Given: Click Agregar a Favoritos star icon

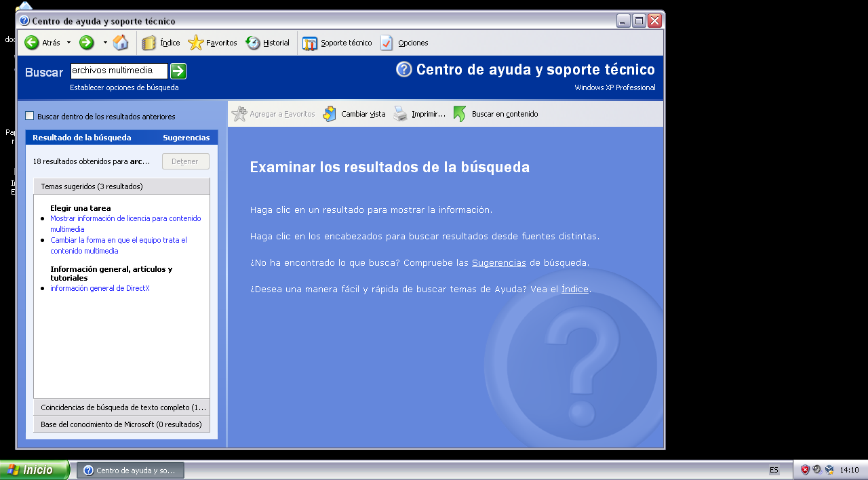Looking at the screenshot, I should [x=239, y=114].
